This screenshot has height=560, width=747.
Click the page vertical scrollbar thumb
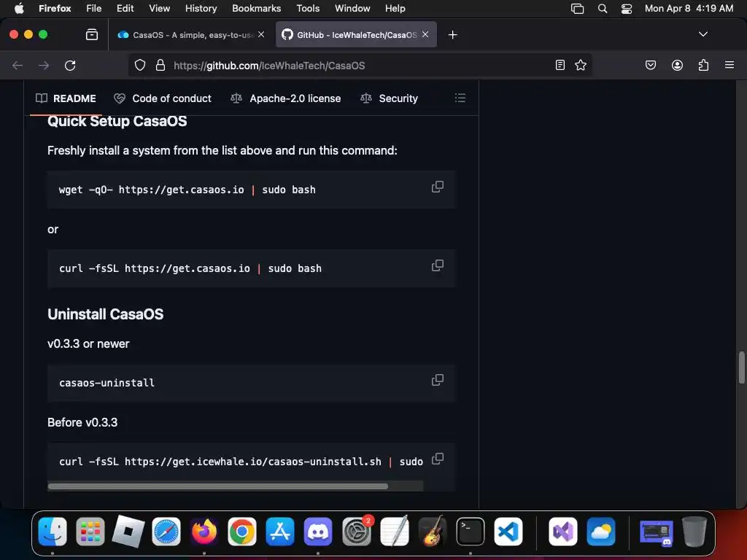click(741, 367)
